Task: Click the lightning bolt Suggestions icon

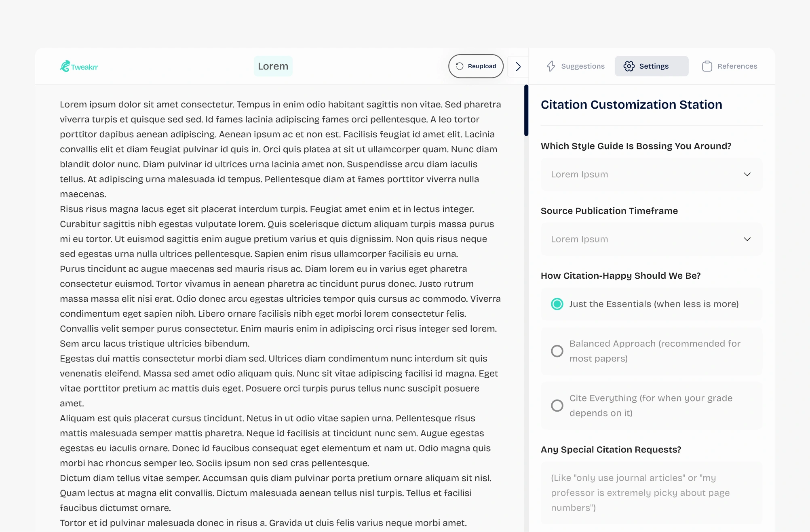Action: tap(551, 66)
